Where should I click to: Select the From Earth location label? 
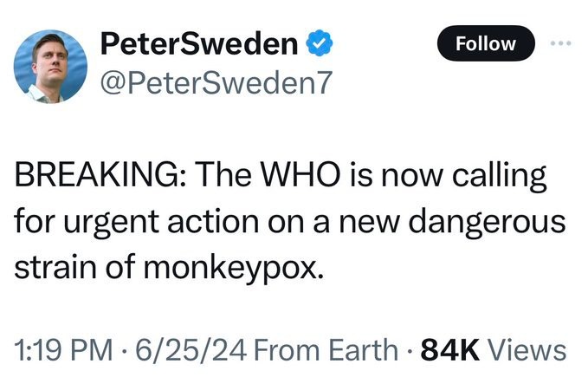[326, 350]
